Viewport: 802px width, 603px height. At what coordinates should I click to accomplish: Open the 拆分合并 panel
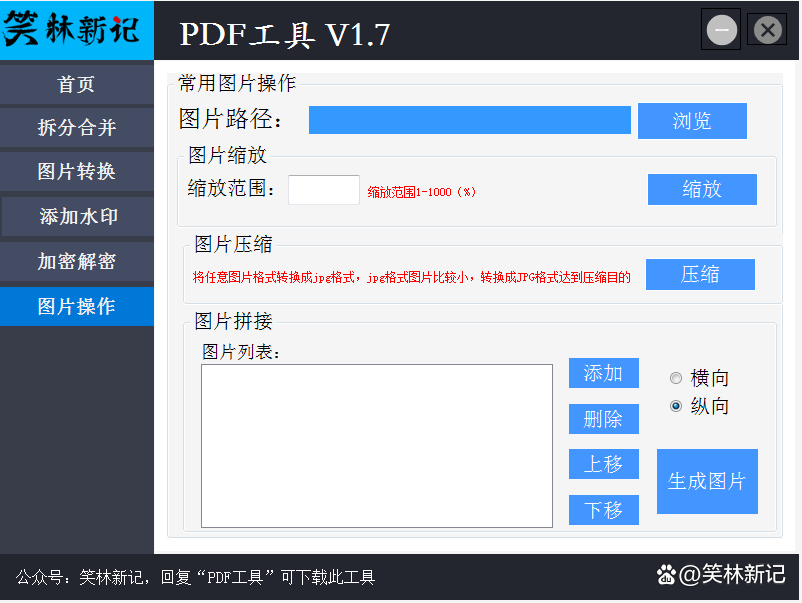tap(76, 128)
